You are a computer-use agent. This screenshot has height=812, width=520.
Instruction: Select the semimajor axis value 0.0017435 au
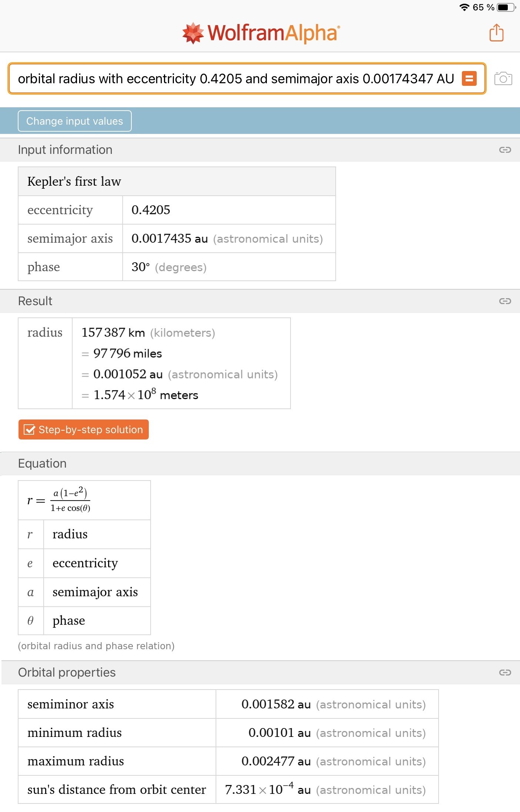(170, 239)
